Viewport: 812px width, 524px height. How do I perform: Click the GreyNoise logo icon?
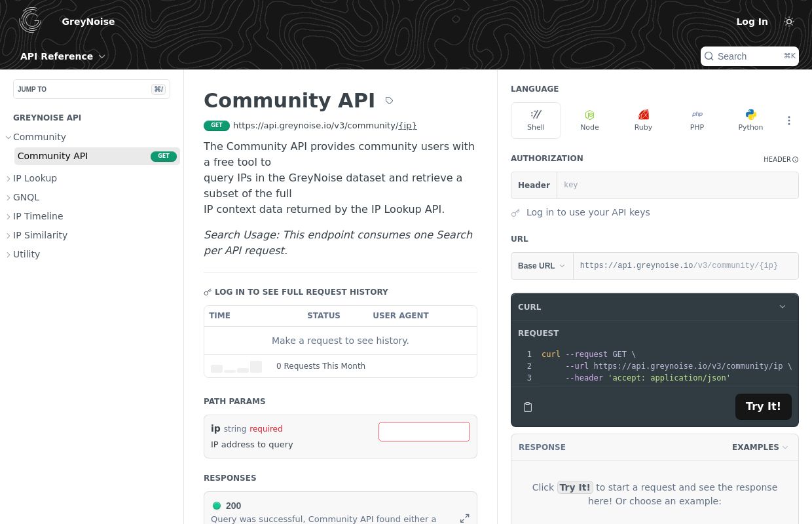click(30, 20)
